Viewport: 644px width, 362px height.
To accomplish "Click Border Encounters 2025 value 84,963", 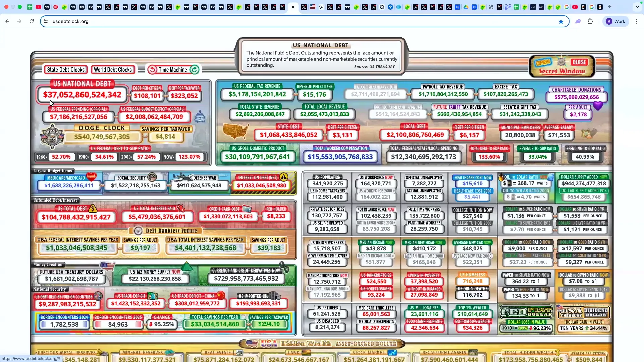I will [118, 324].
